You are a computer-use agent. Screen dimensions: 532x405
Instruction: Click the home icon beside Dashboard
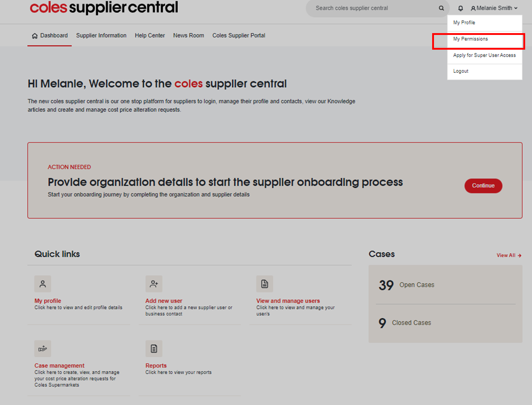click(35, 35)
